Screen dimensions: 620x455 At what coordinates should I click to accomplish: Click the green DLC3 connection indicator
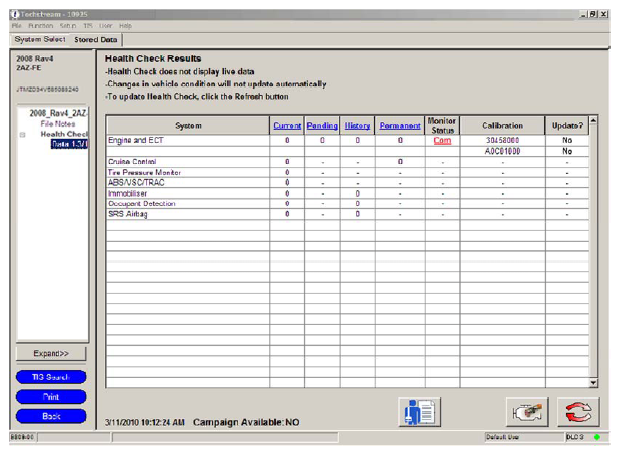[x=597, y=437]
